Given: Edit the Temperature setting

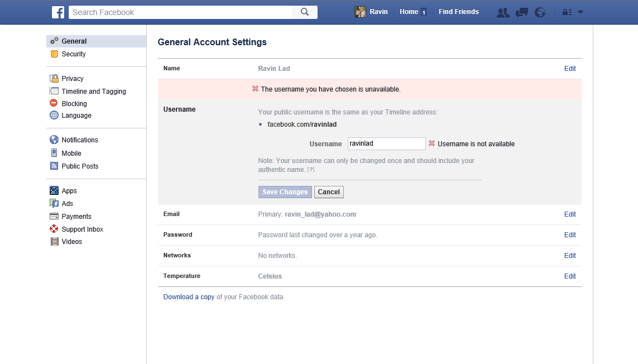Looking at the screenshot, I should click(x=570, y=276).
